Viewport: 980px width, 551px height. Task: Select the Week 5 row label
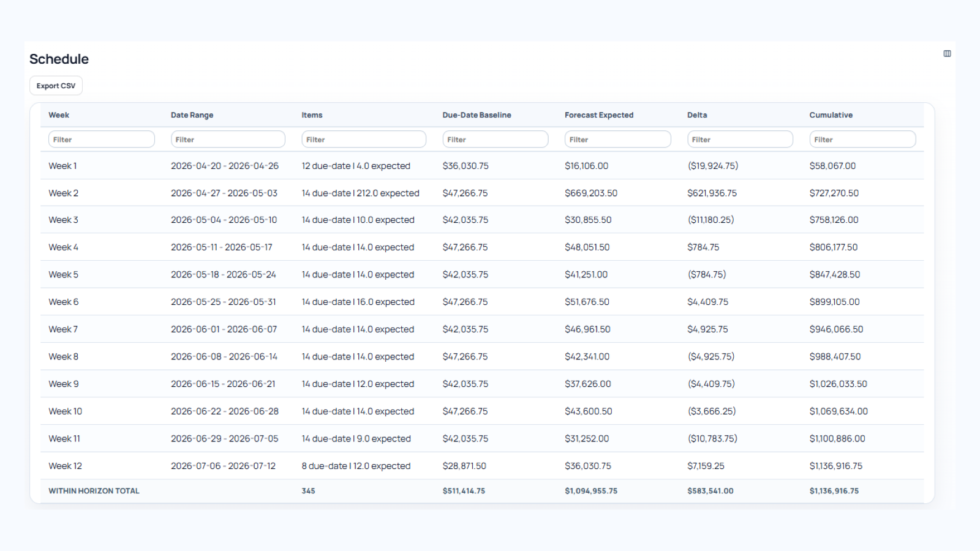pos(63,274)
